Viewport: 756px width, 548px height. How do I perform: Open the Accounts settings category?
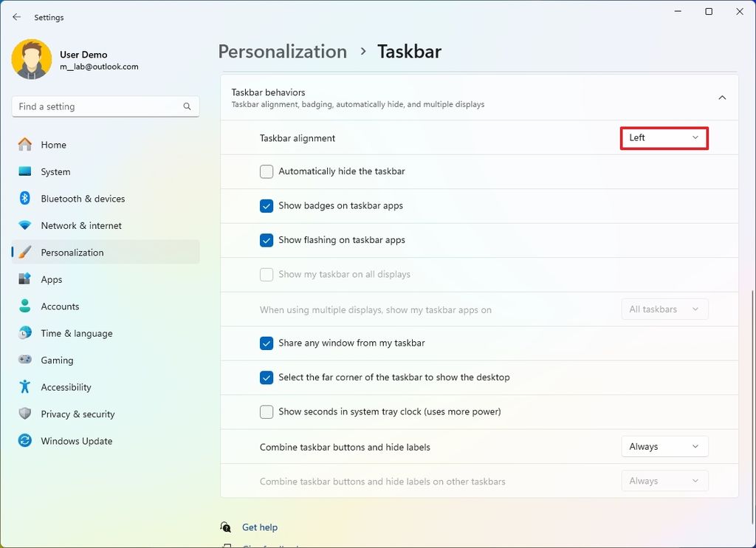pyautogui.click(x=60, y=306)
